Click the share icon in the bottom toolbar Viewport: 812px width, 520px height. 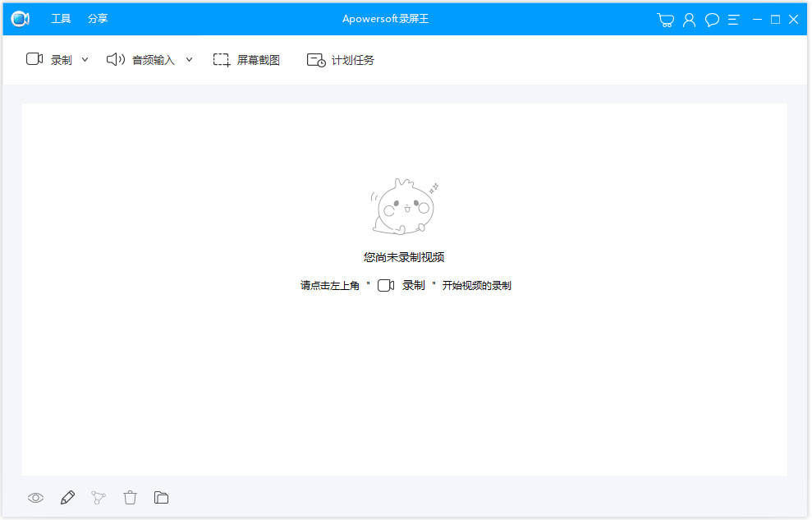[99, 497]
